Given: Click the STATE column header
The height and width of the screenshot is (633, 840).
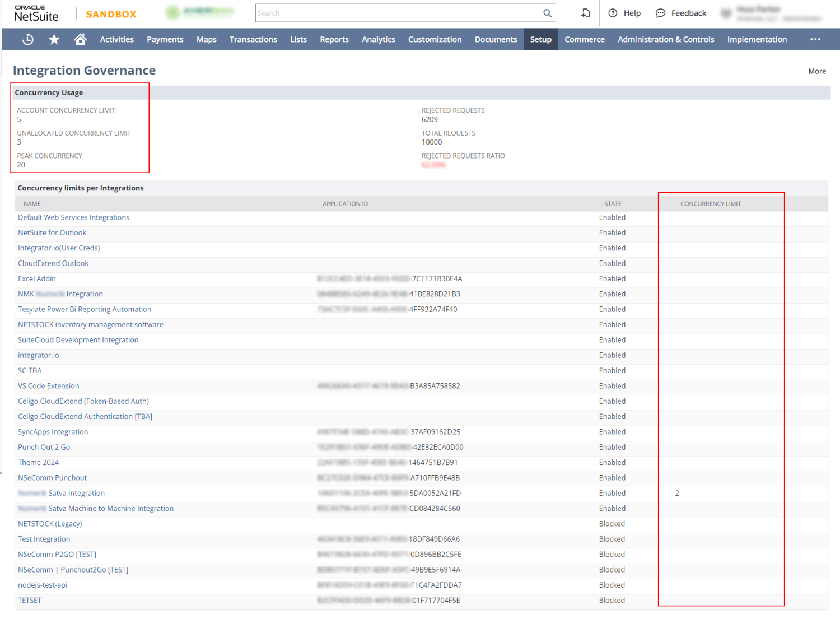Looking at the screenshot, I should coord(613,204).
